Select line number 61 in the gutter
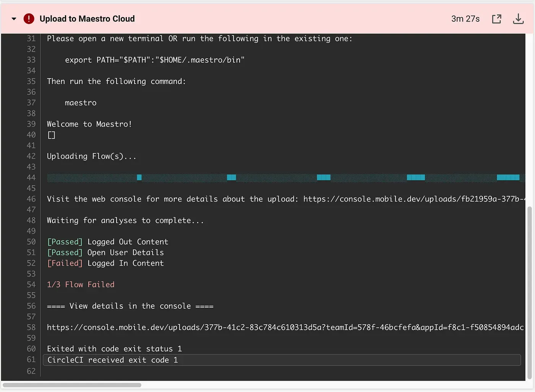The width and height of the screenshot is (535, 392). (31, 360)
